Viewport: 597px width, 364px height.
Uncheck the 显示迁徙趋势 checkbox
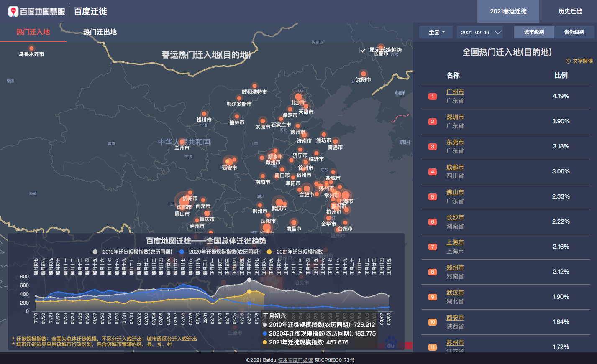click(363, 50)
